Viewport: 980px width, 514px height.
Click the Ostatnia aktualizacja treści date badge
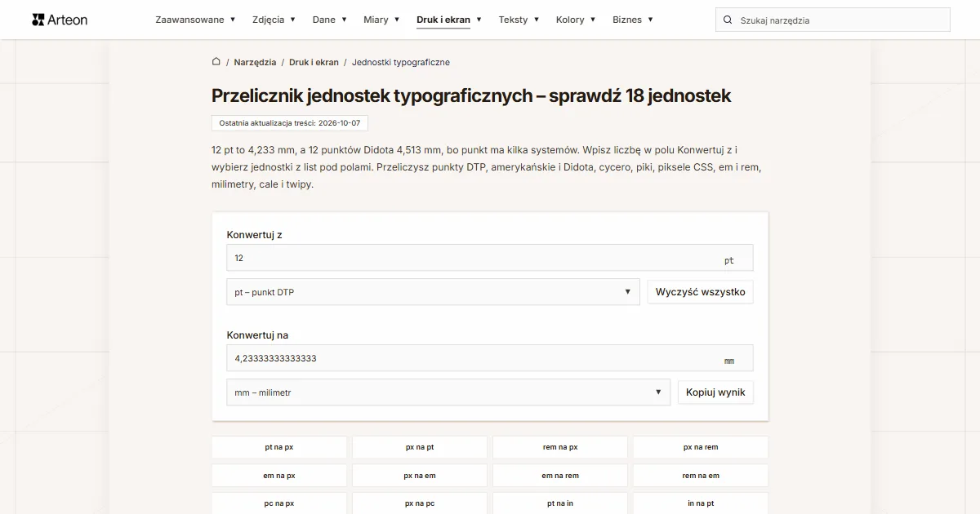(x=290, y=122)
